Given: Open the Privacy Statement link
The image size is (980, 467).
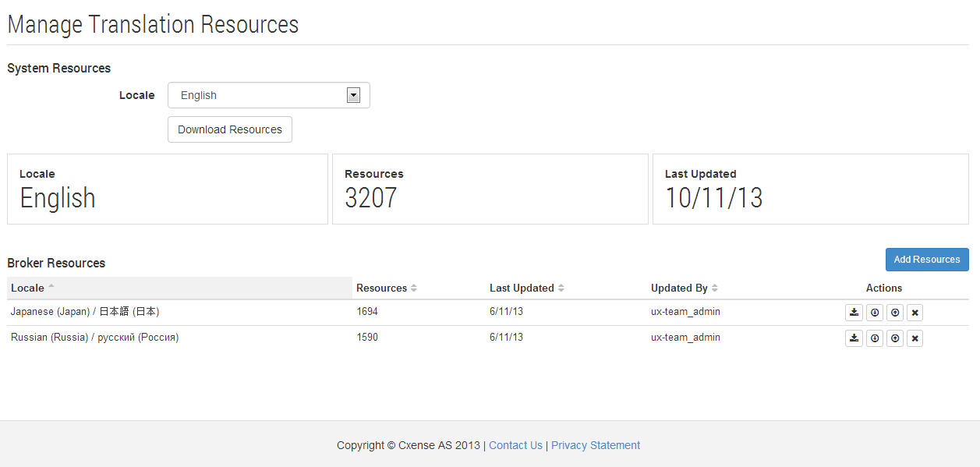Looking at the screenshot, I should (596, 445).
